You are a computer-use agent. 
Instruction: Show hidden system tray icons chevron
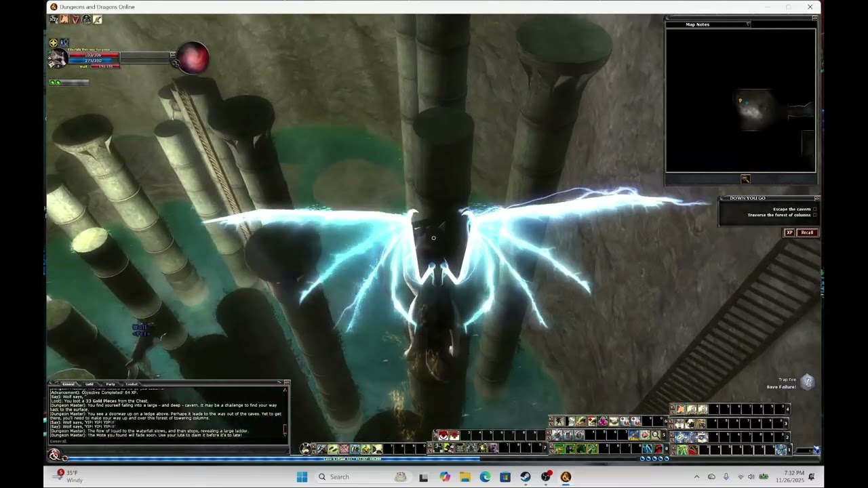pyautogui.click(x=696, y=476)
